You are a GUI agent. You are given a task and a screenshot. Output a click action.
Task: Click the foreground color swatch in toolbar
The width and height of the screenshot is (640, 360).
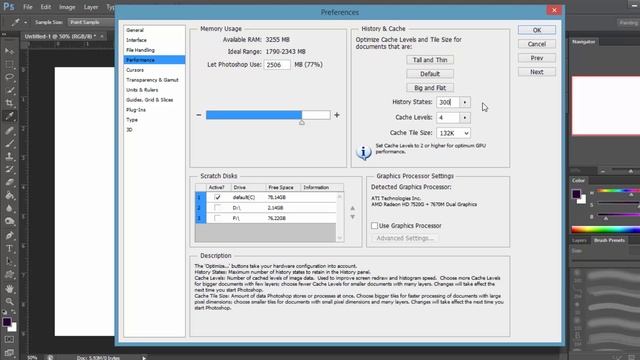point(7,322)
